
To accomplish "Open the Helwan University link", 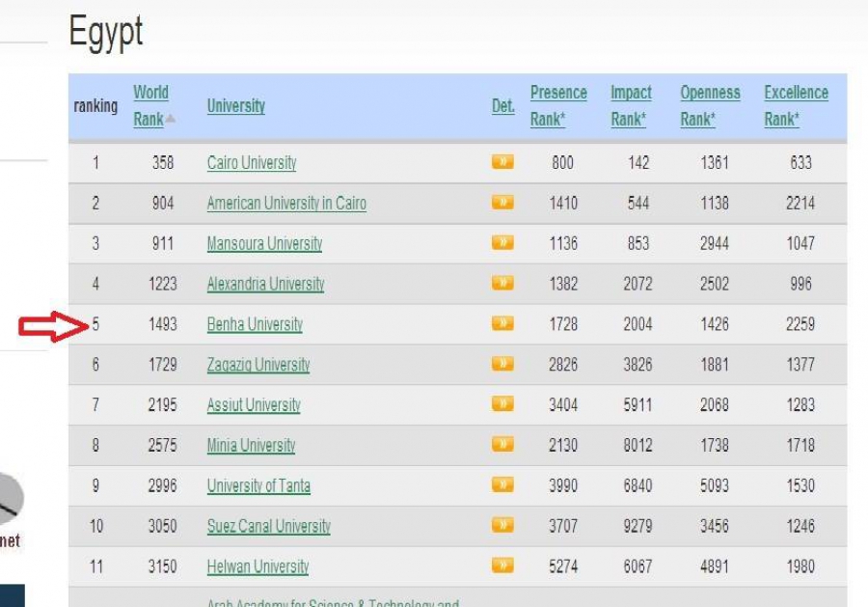I will 258,567.
